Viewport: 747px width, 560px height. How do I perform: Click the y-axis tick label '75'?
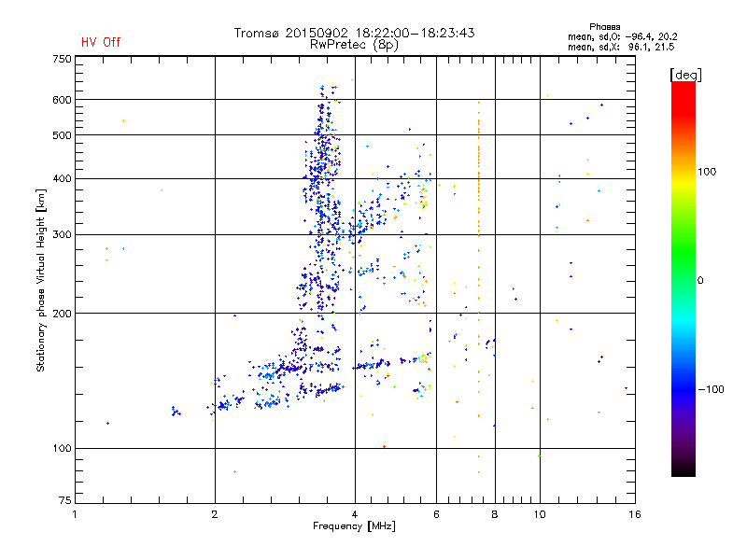pos(65,500)
